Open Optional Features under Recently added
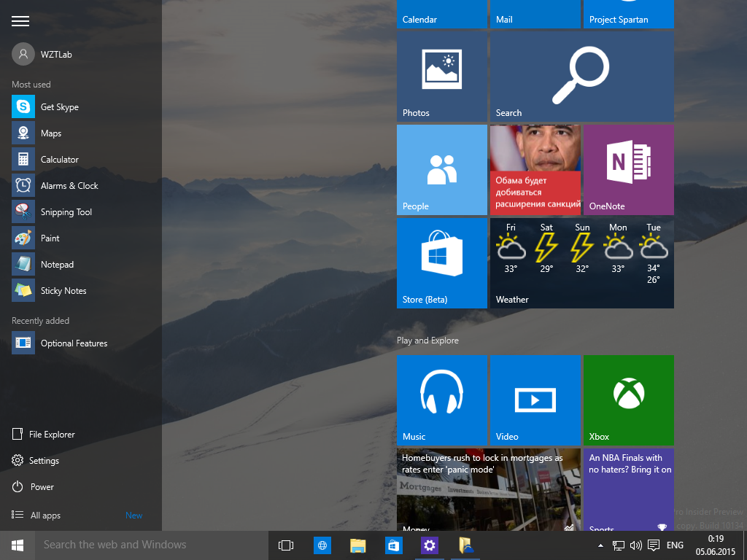Image resolution: width=747 pixels, height=560 pixels. 81,343
